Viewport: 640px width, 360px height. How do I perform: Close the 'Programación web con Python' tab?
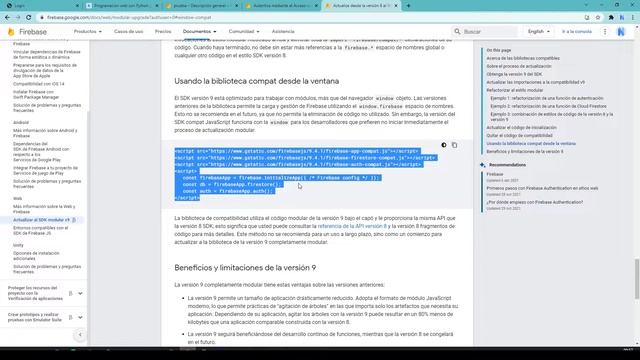coord(157,6)
